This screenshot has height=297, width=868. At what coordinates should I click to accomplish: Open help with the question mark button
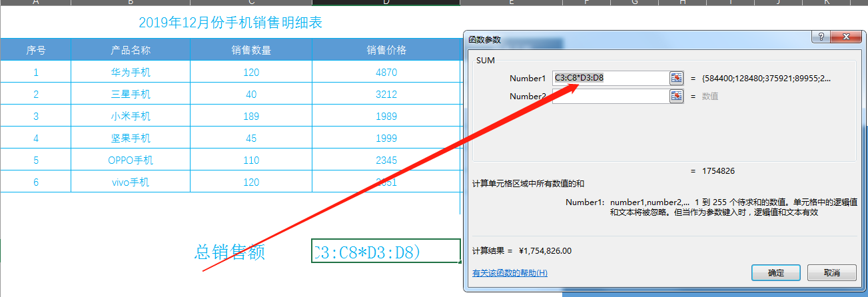[821, 37]
